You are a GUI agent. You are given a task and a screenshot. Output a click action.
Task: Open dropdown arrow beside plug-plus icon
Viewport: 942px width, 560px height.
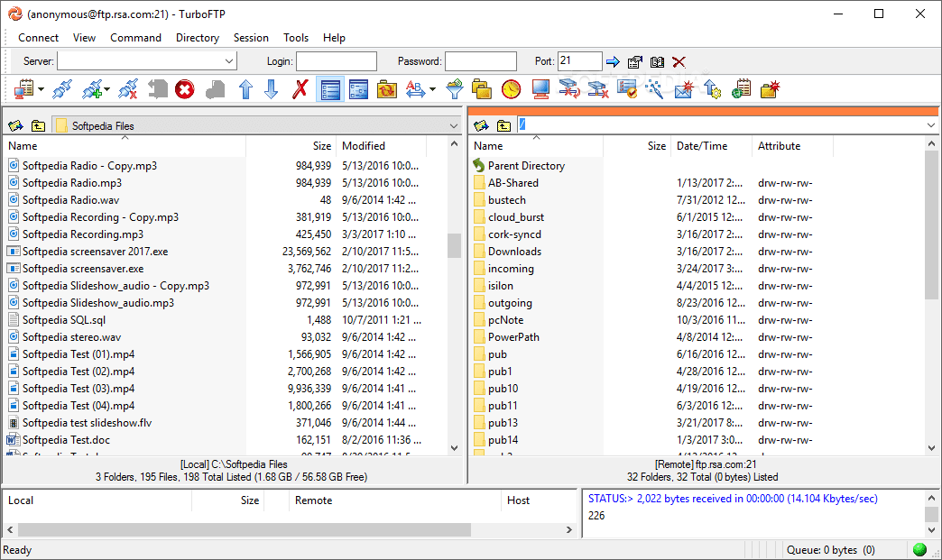point(106,90)
